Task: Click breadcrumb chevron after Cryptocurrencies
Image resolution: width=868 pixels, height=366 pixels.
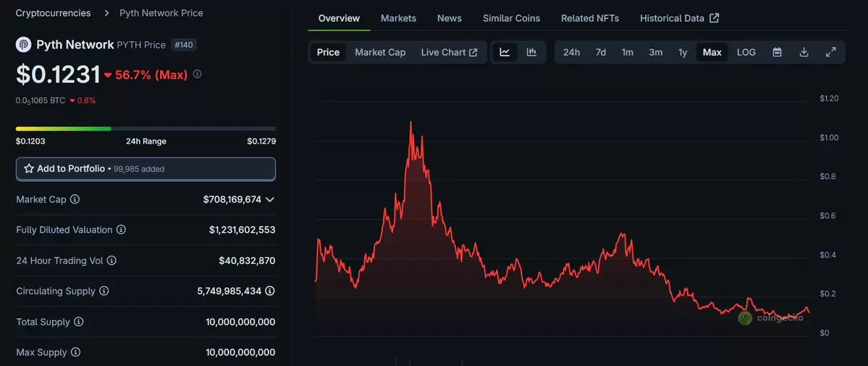Action: click(x=106, y=13)
